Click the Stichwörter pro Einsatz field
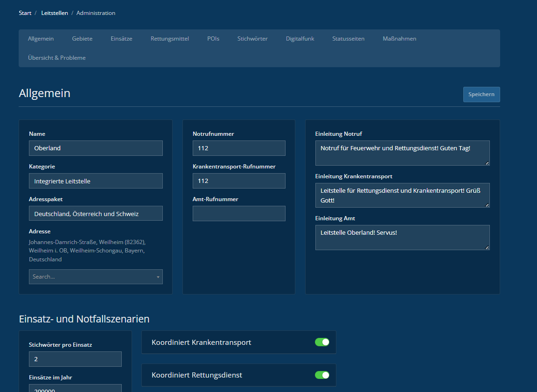The height and width of the screenshot is (392, 537). tap(75, 359)
